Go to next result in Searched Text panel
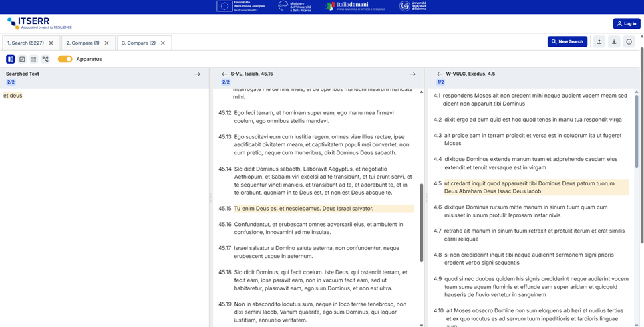Image resolution: width=644 pixels, height=327 pixels. [197, 74]
